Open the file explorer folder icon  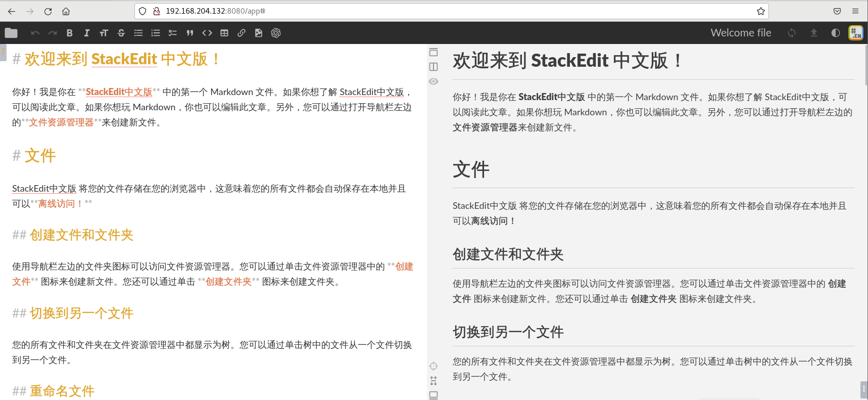[11, 33]
